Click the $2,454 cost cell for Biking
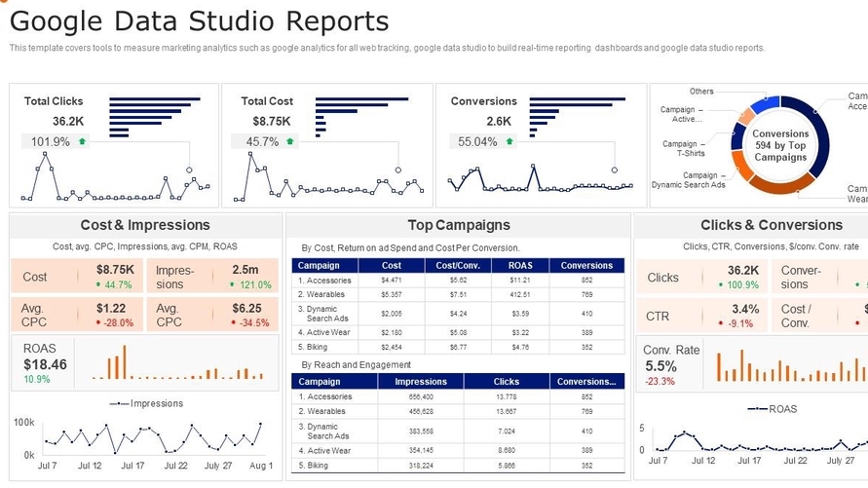The width and height of the screenshot is (868, 488). click(x=392, y=348)
